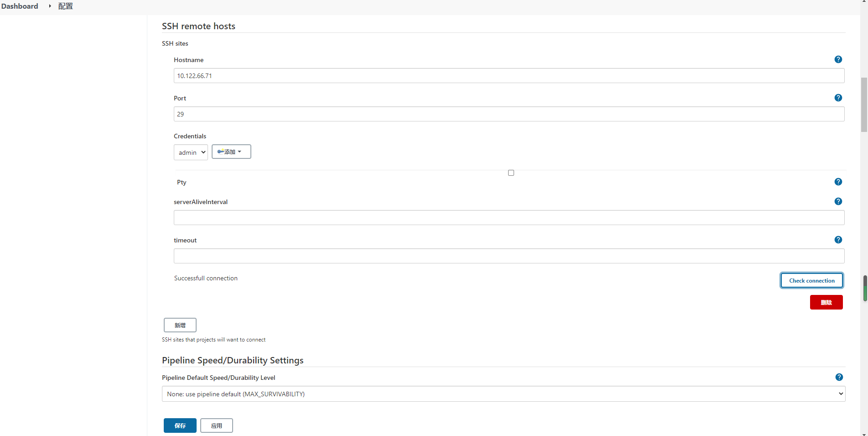Open help for the timeout field

click(838, 240)
